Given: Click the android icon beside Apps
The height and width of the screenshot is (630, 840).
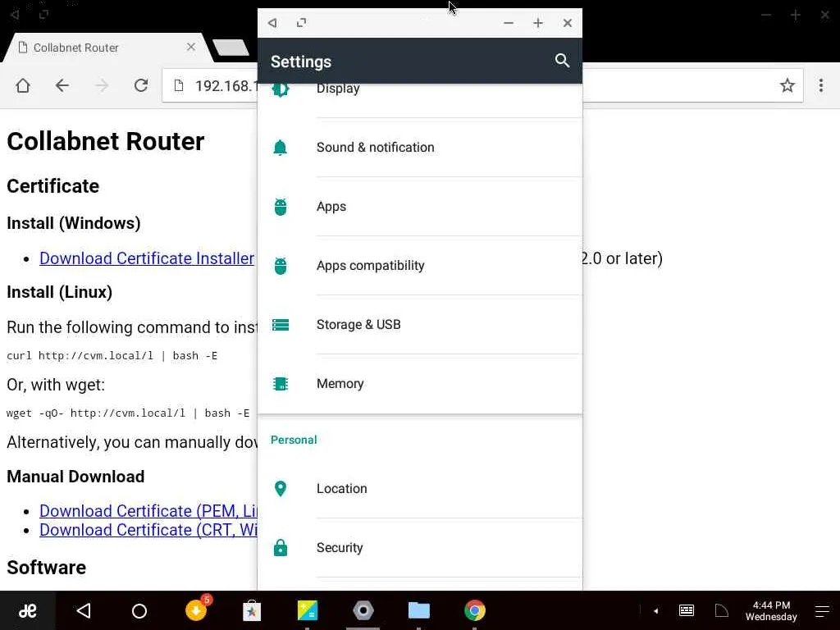Looking at the screenshot, I should (281, 206).
